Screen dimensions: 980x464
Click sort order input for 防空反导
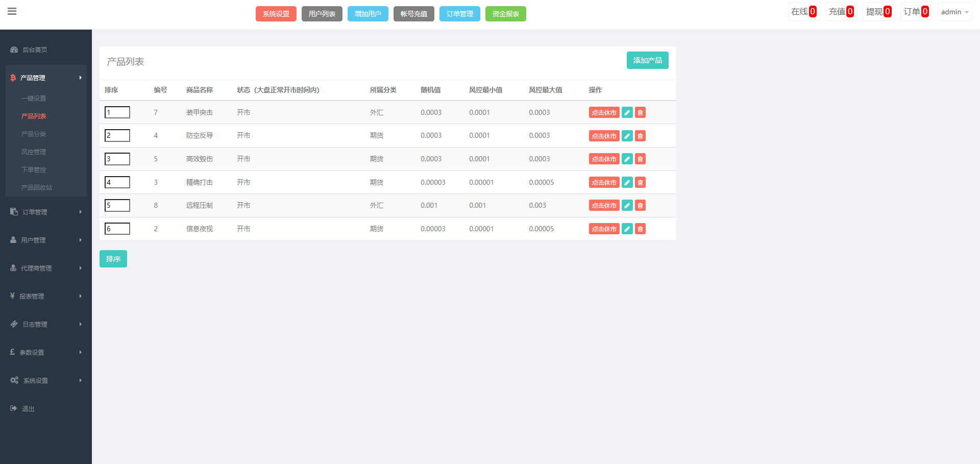(x=117, y=135)
